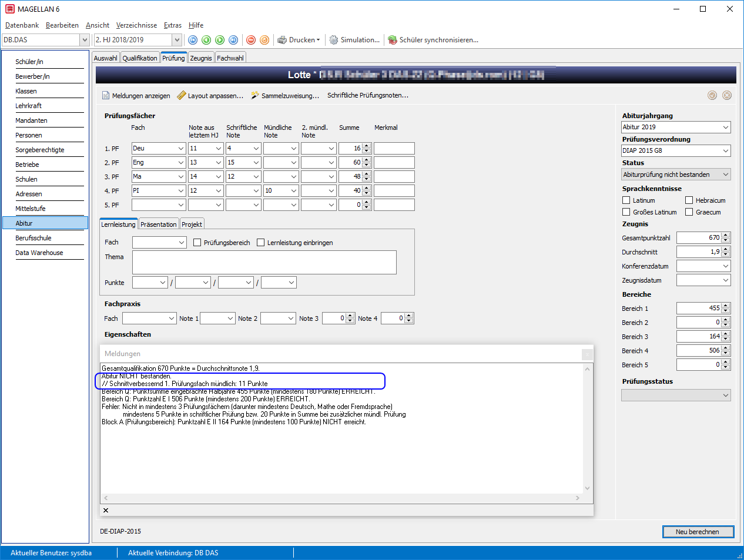Open Simulation gear tool
Screen dimensions: 744x560
[x=354, y=40]
